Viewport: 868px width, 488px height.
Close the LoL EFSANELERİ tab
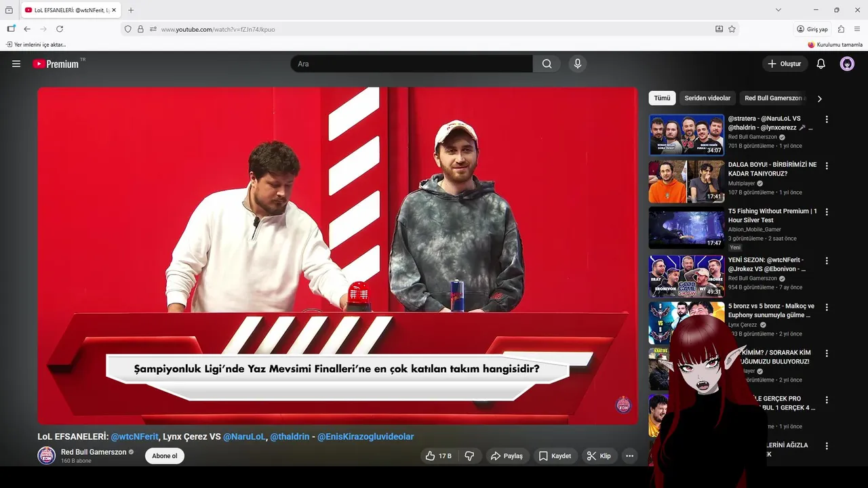click(115, 10)
